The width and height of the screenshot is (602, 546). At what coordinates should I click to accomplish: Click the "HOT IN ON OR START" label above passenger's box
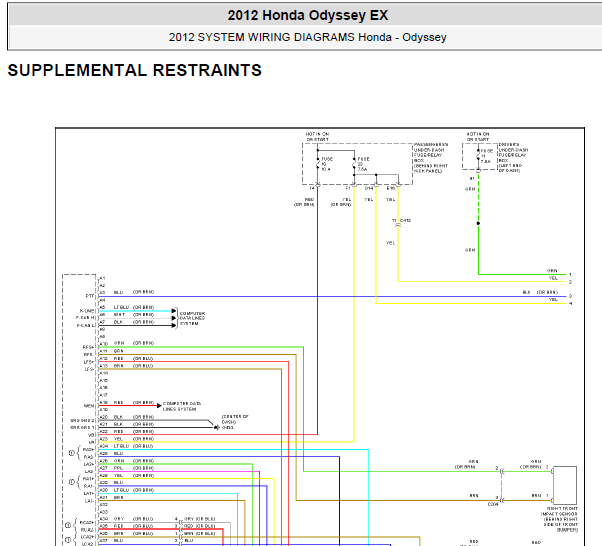pos(317,137)
